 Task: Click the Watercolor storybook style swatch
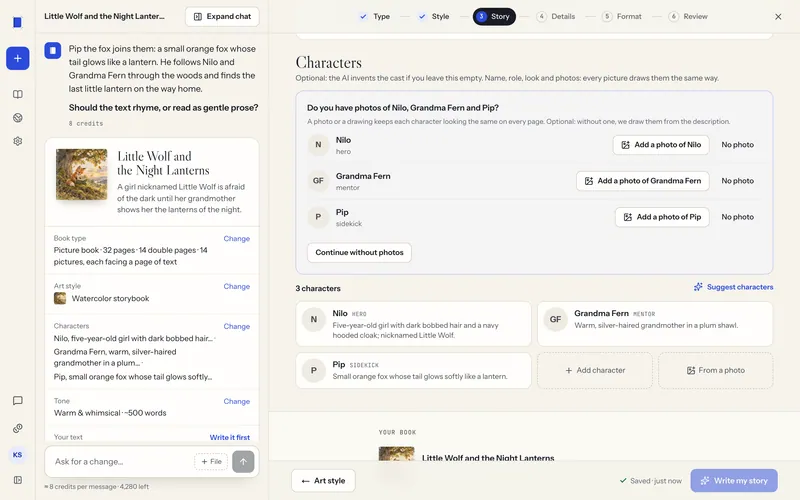pyautogui.click(x=60, y=298)
